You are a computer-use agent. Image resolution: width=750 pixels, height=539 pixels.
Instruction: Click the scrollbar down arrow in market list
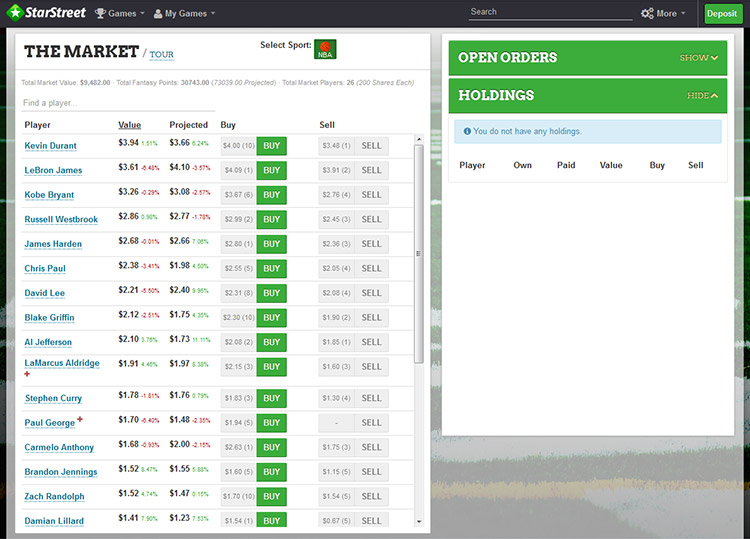tap(419, 521)
